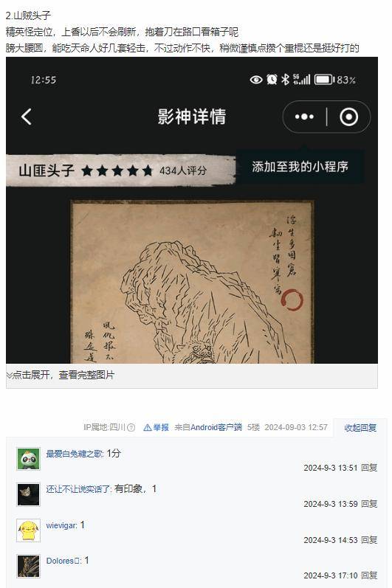Click the 举报 warning triangle icon
Viewport: 392px width, 588px height.
[148, 427]
